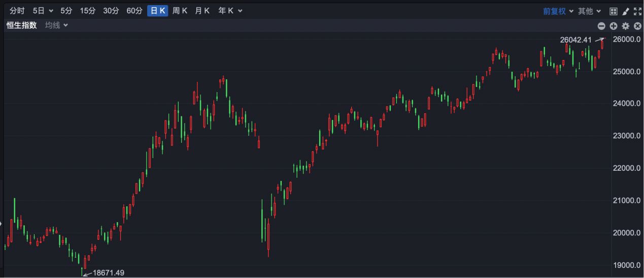The width and height of the screenshot is (644, 278).
Task: Click the 25000.0 price axis label
Action: [x=626, y=72]
